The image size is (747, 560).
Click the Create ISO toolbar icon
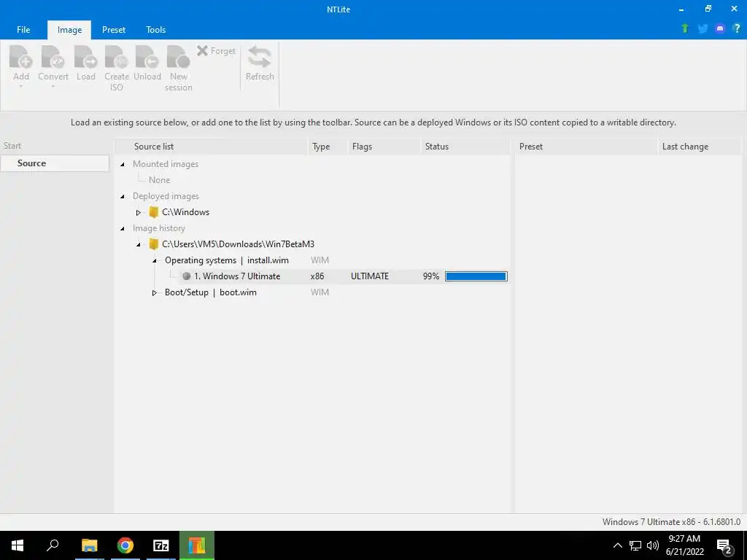click(x=117, y=58)
